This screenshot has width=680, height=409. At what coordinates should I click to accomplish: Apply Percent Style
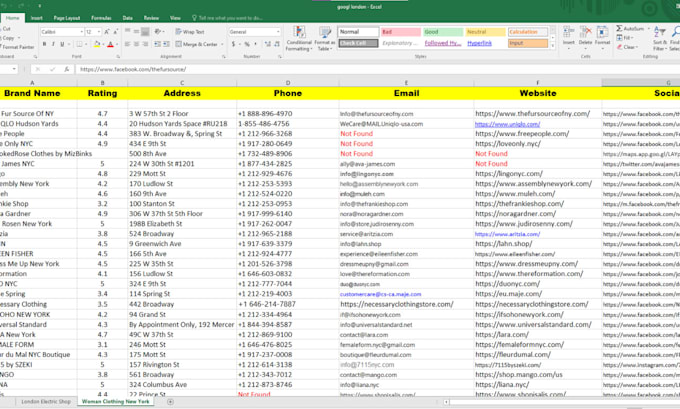tap(247, 44)
